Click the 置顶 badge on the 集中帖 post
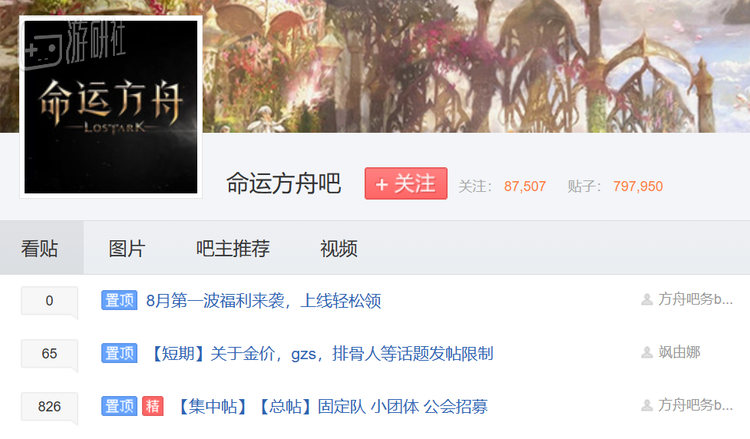The height and width of the screenshot is (439, 750). tap(119, 406)
